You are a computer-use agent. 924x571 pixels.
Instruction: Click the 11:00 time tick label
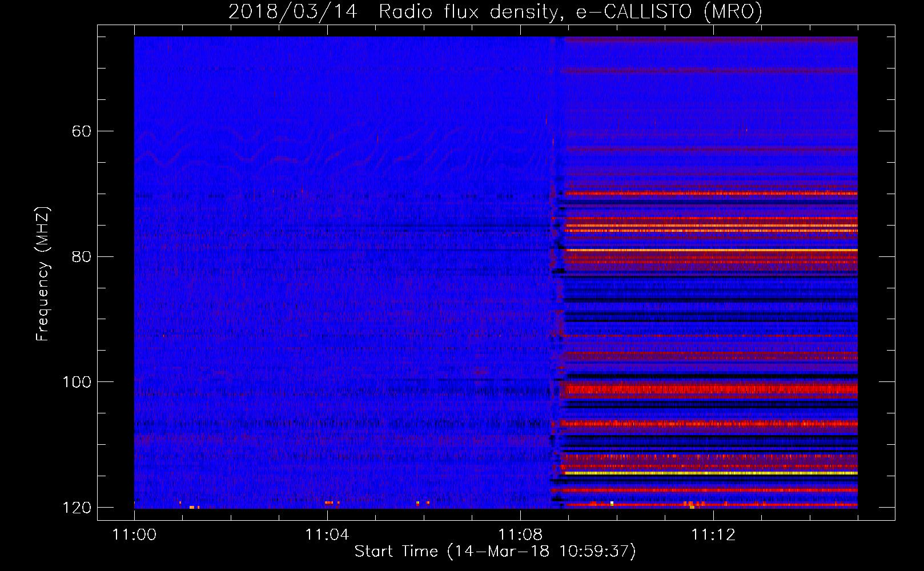click(x=134, y=535)
